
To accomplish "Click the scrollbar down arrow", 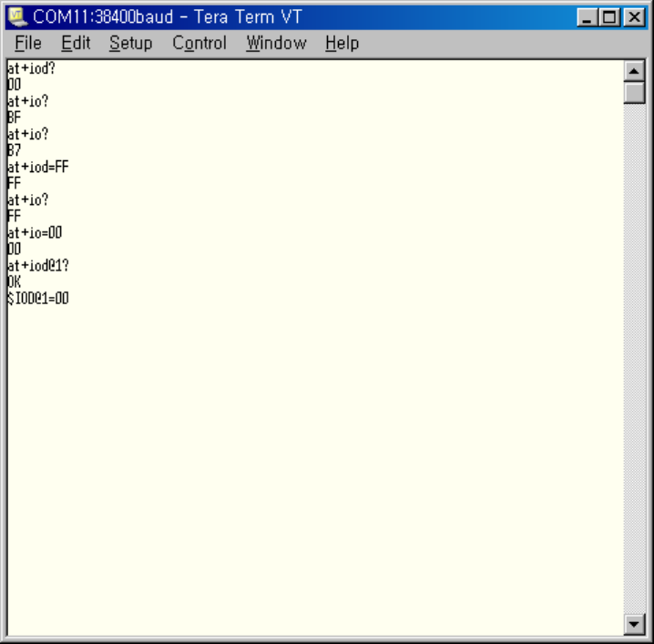I will pos(634,624).
